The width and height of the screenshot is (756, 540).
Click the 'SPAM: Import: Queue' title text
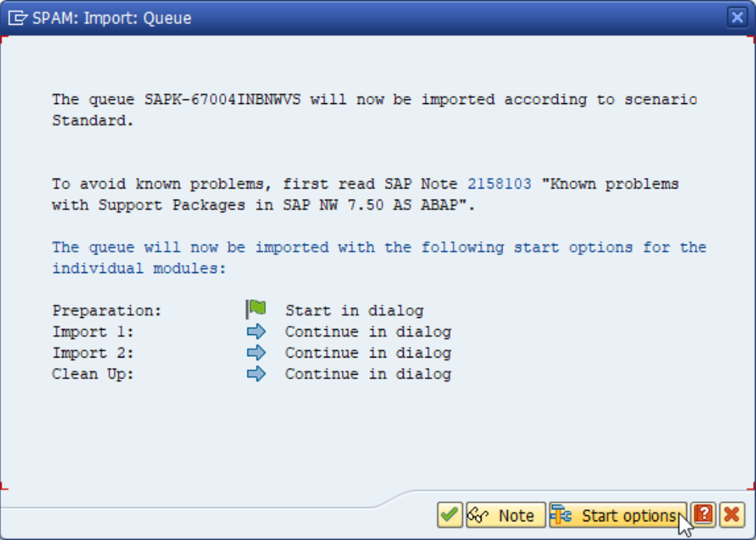(111, 18)
